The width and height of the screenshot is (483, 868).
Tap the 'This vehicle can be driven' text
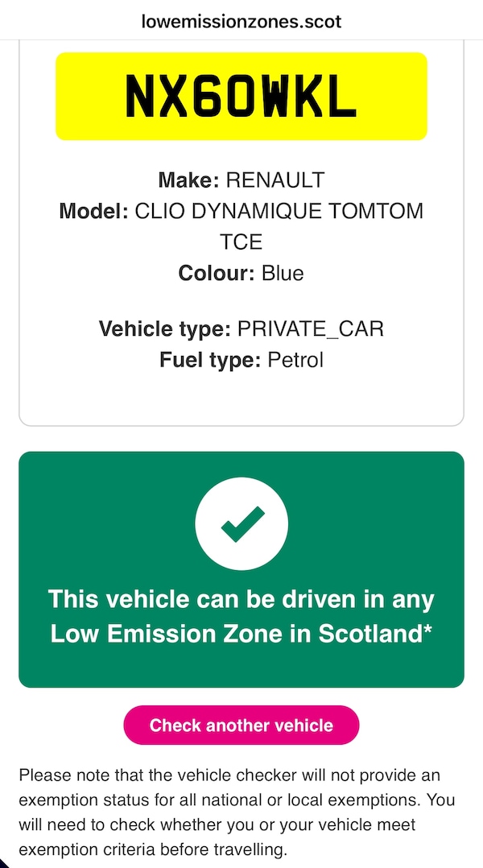[x=242, y=600]
